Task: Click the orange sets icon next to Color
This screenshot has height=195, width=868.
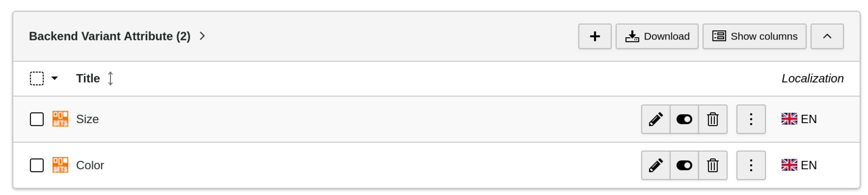Action: 60,165
